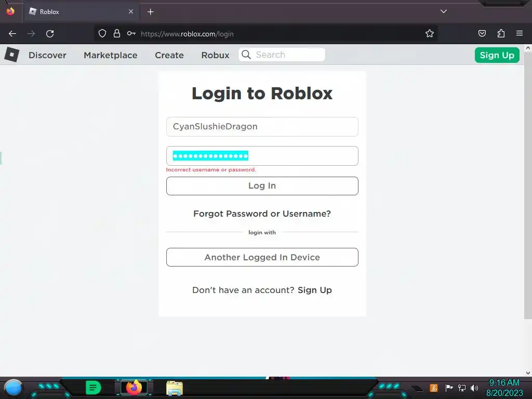The width and height of the screenshot is (532, 399).
Task: Click the green Sign Up button
Action: 497,55
